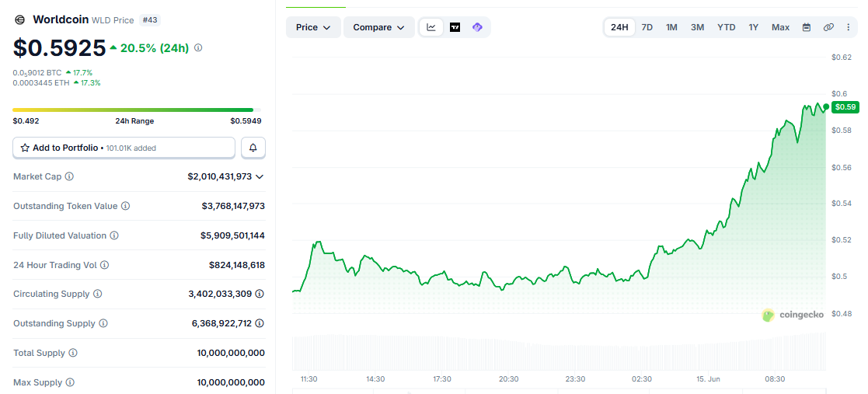Click the $5,909,501,144 valuation value
Image resolution: width=868 pixels, height=394 pixels.
coord(232,235)
